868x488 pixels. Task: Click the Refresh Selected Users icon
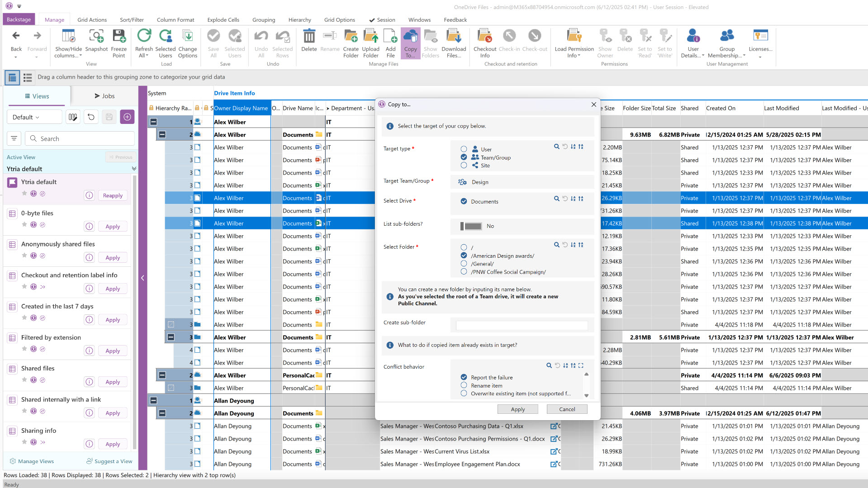166,36
